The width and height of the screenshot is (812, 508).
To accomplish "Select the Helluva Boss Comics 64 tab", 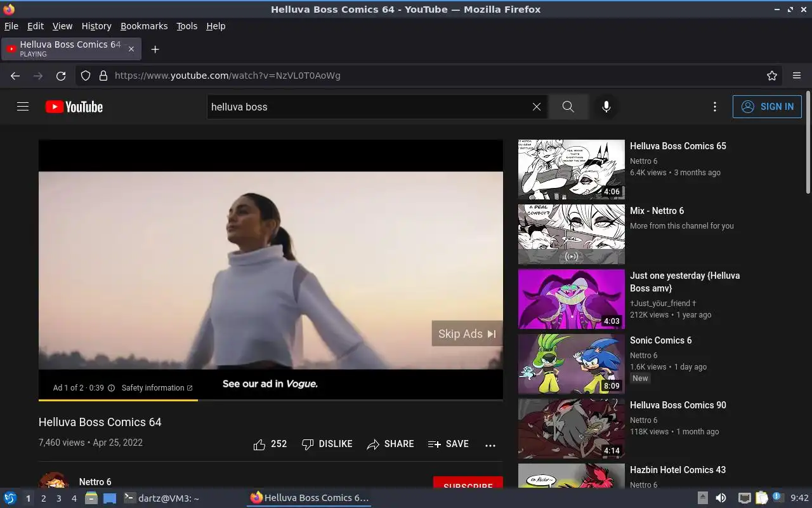I will click(71, 49).
